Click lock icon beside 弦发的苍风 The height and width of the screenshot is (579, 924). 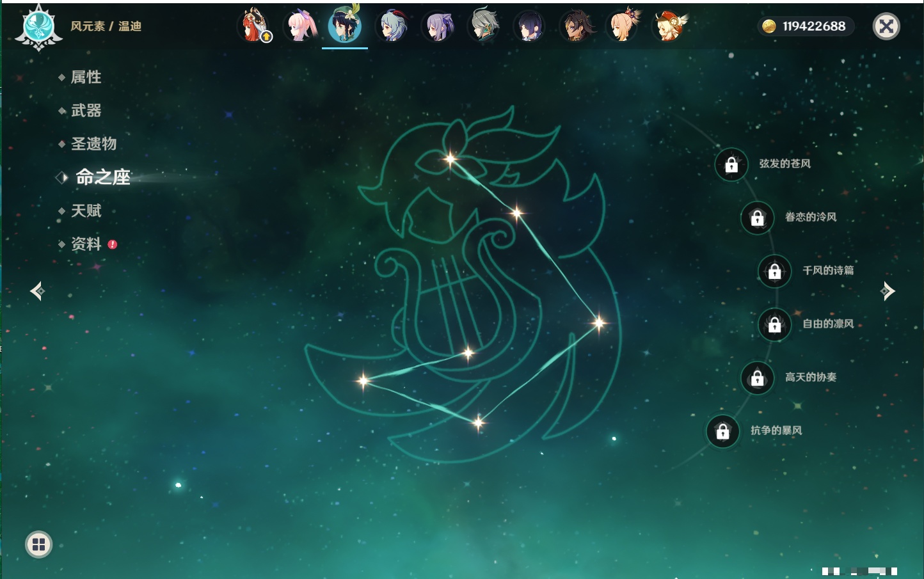pos(731,164)
